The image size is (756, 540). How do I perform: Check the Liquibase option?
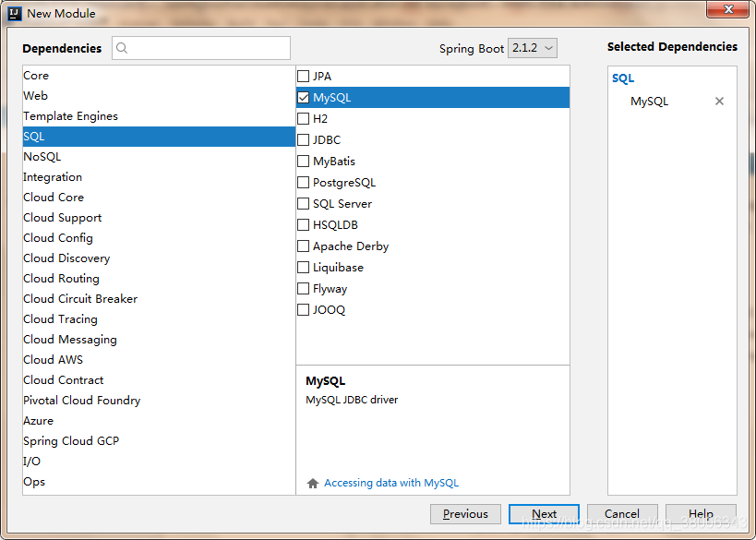[304, 267]
